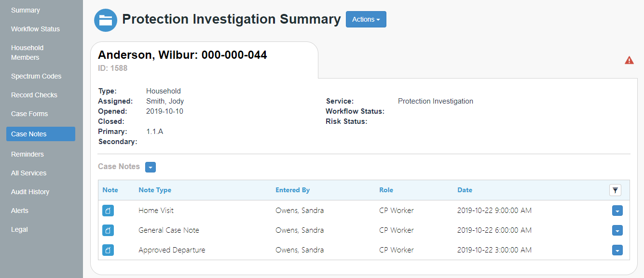
Task: Expand the Actions dropdown button
Action: (366, 19)
